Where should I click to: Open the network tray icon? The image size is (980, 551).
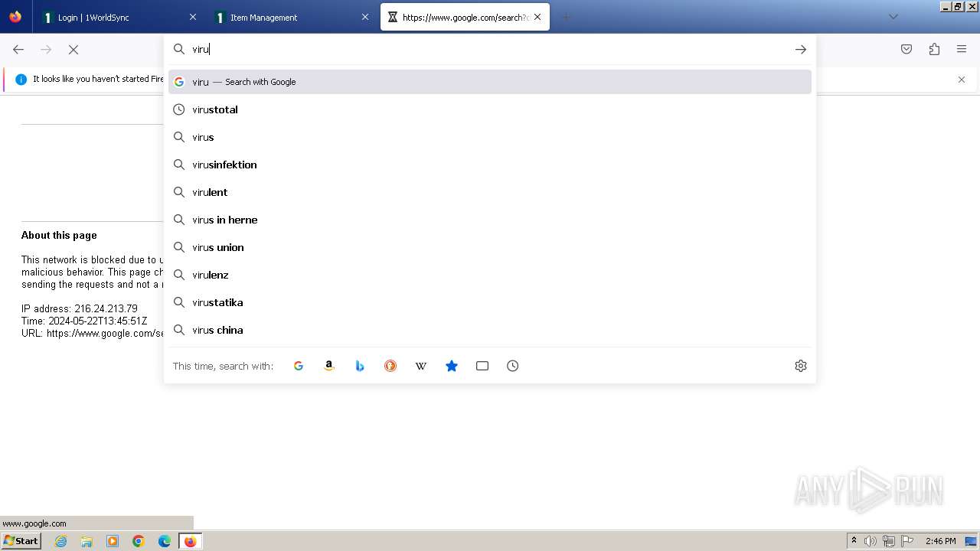click(889, 541)
